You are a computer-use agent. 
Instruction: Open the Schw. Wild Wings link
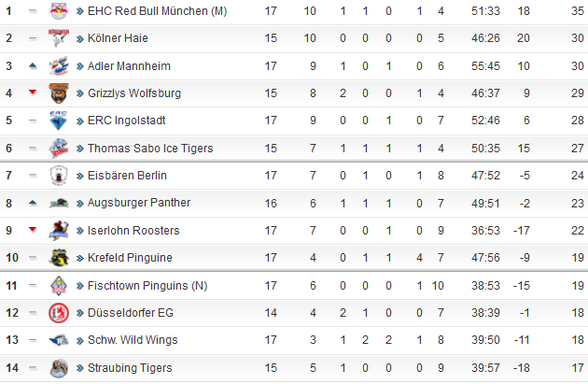pos(133,340)
